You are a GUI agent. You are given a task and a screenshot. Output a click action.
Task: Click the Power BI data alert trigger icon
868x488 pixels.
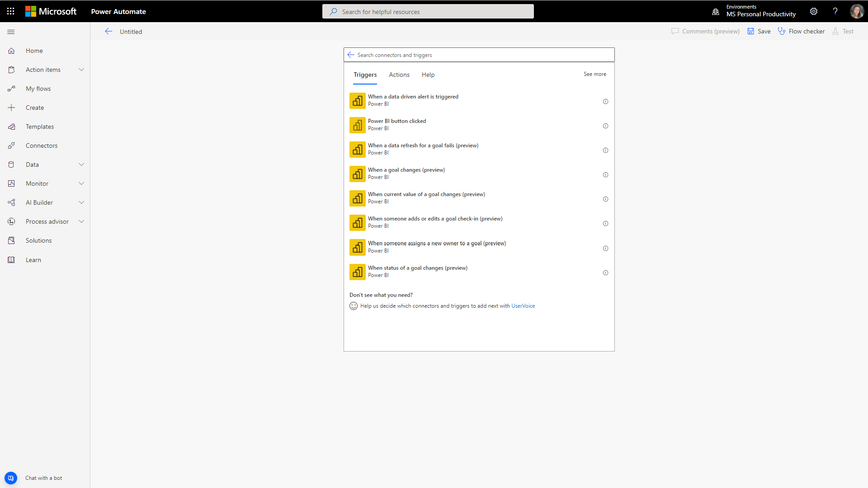pos(357,100)
